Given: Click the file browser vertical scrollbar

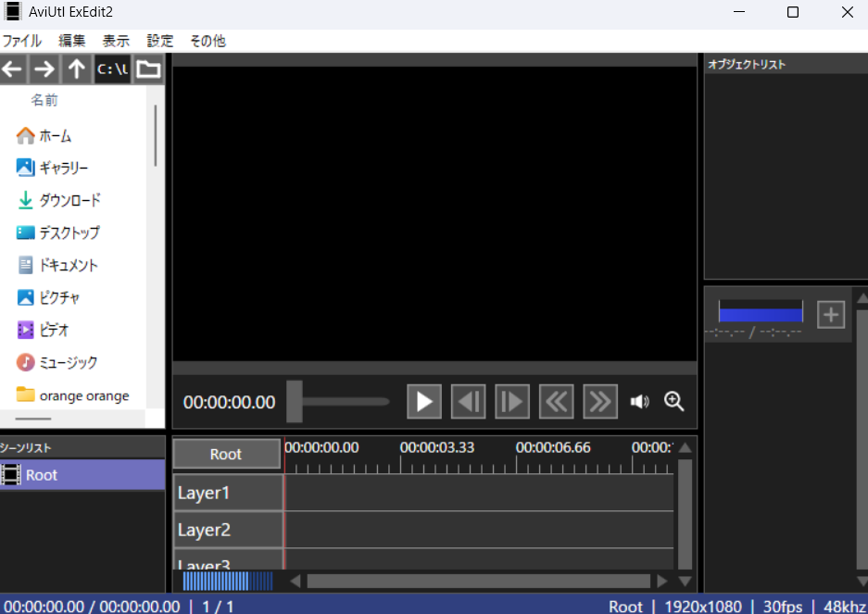Looking at the screenshot, I should point(156,135).
